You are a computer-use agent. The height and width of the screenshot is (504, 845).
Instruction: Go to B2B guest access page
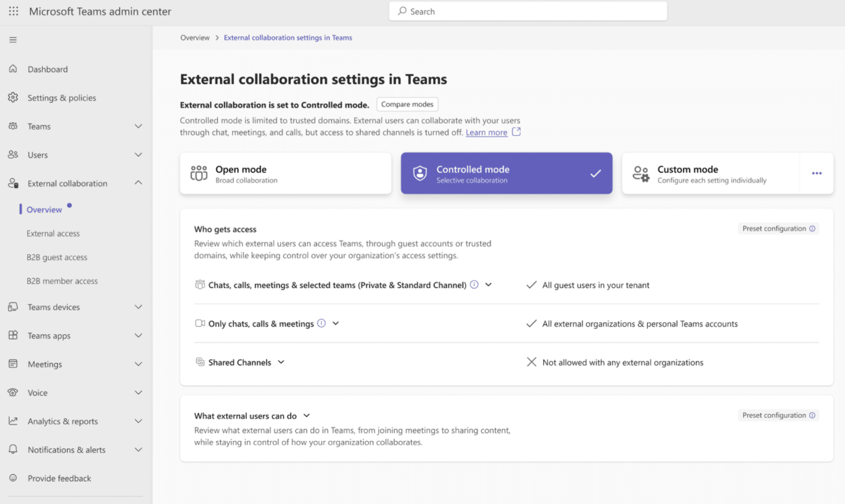click(x=57, y=258)
